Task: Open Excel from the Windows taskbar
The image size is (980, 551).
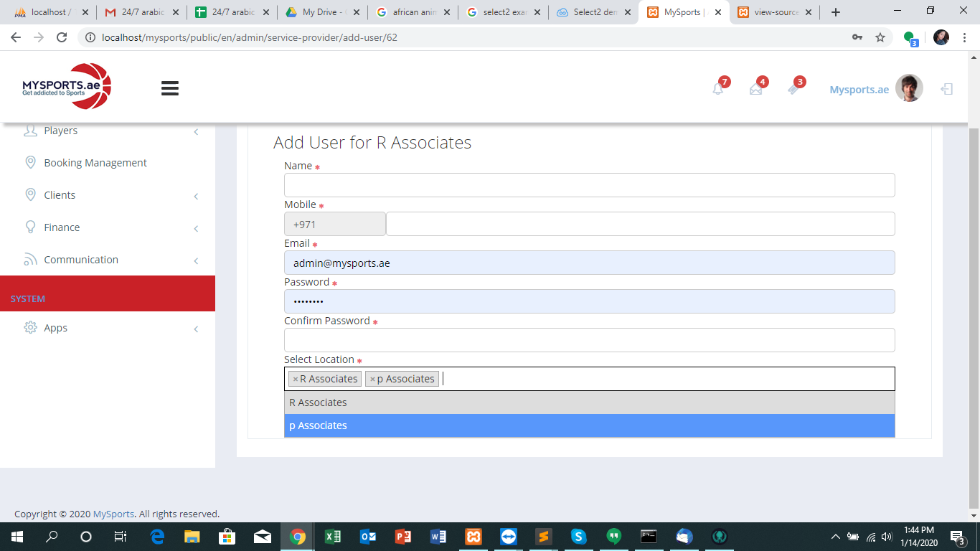Action: click(x=333, y=537)
